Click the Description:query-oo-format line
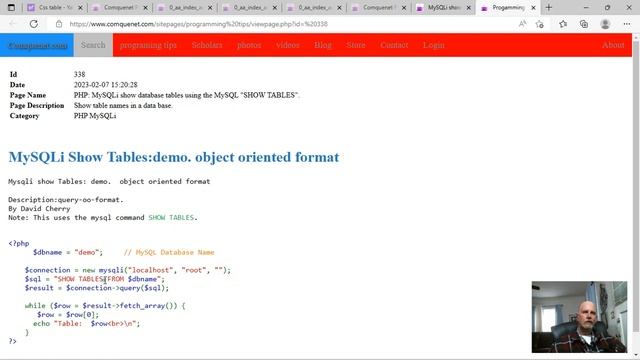 pyautogui.click(x=66, y=200)
